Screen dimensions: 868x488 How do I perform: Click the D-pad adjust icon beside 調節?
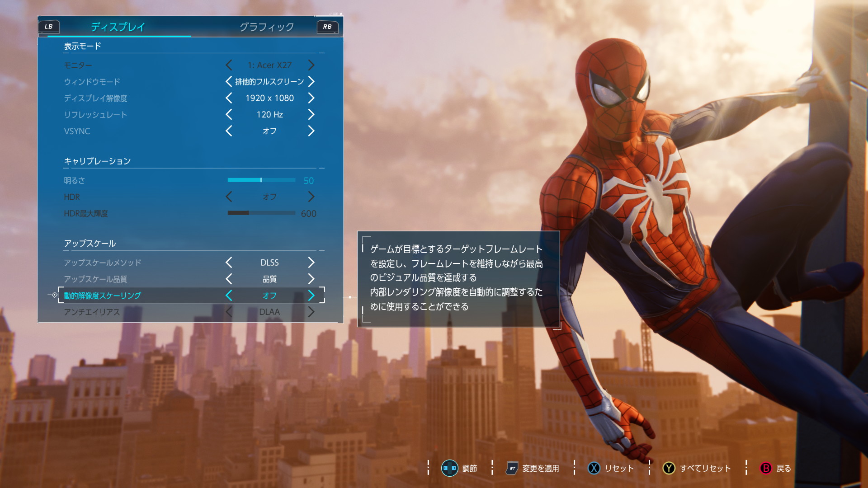(x=449, y=468)
